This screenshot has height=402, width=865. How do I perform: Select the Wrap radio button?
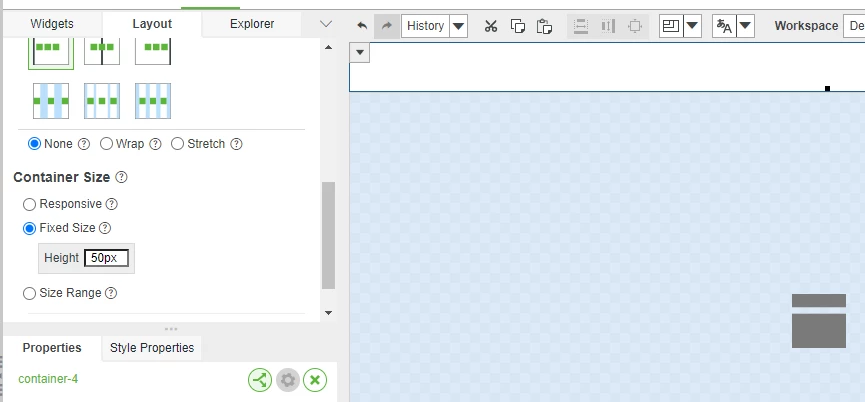point(106,144)
